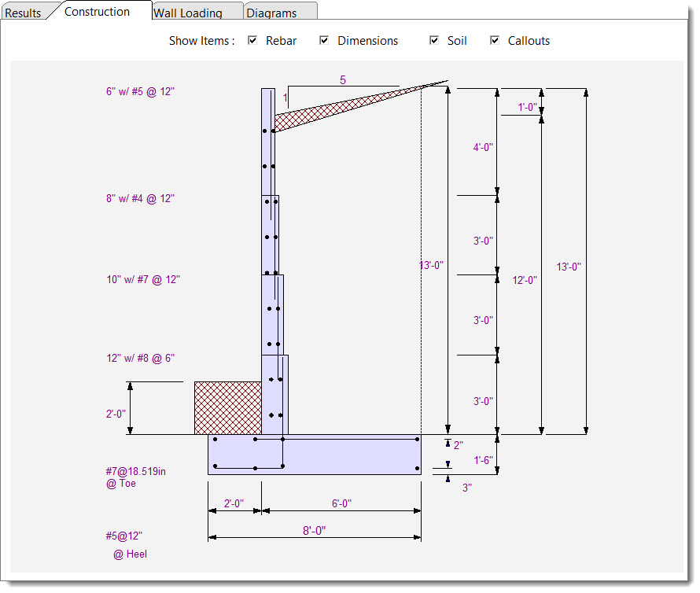
Task: Click the 8" w/ #4 @ 12" callout
Action: coord(141,199)
